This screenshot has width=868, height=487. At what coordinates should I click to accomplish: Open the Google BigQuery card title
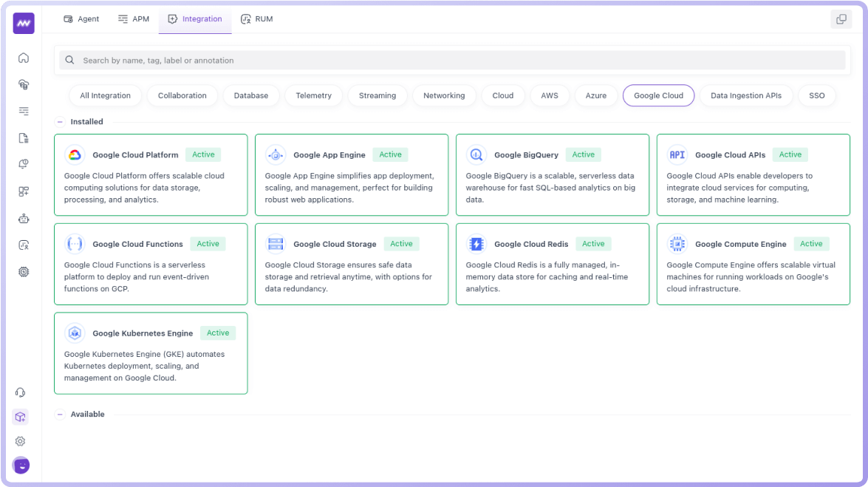526,155
